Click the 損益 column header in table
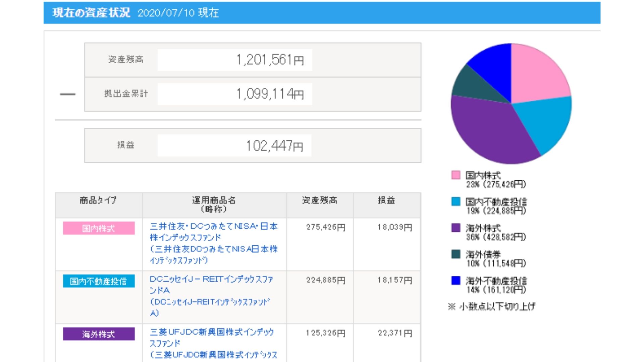 click(x=386, y=200)
